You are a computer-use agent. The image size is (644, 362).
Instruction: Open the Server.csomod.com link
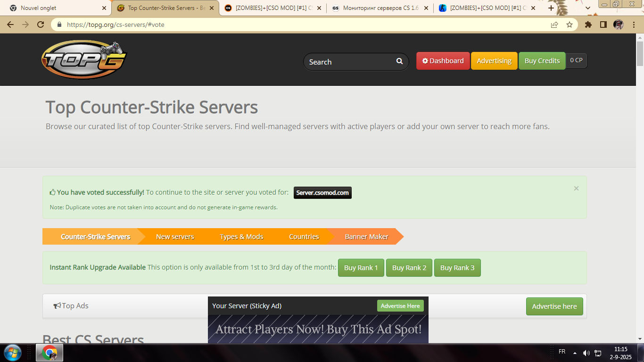click(322, 193)
